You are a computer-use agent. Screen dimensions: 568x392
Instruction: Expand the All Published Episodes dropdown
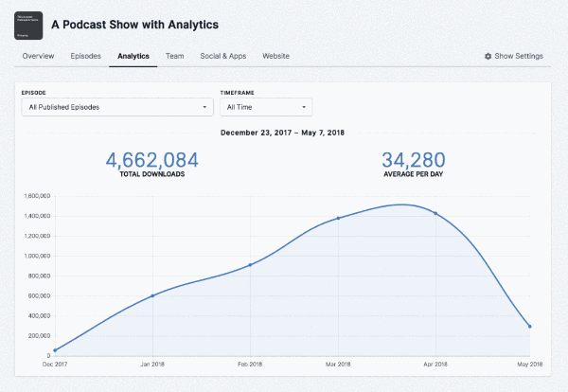116,107
